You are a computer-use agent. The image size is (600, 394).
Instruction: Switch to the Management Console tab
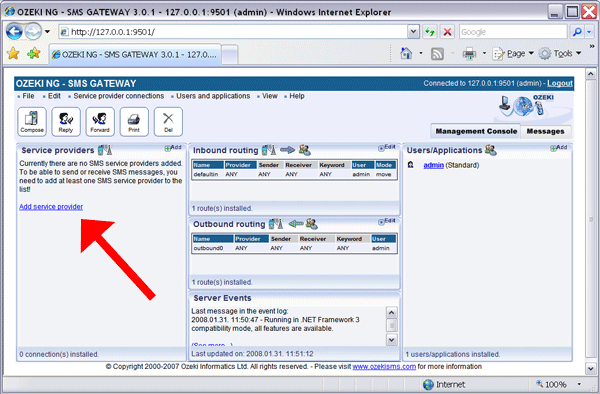coord(476,131)
